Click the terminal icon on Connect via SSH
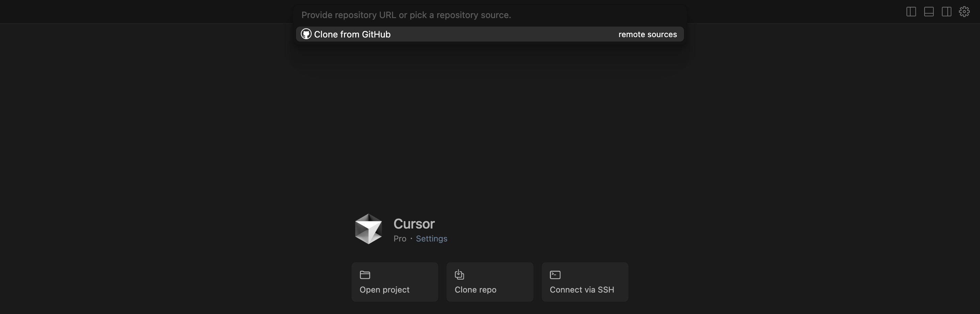Image resolution: width=980 pixels, height=314 pixels. pos(555,275)
